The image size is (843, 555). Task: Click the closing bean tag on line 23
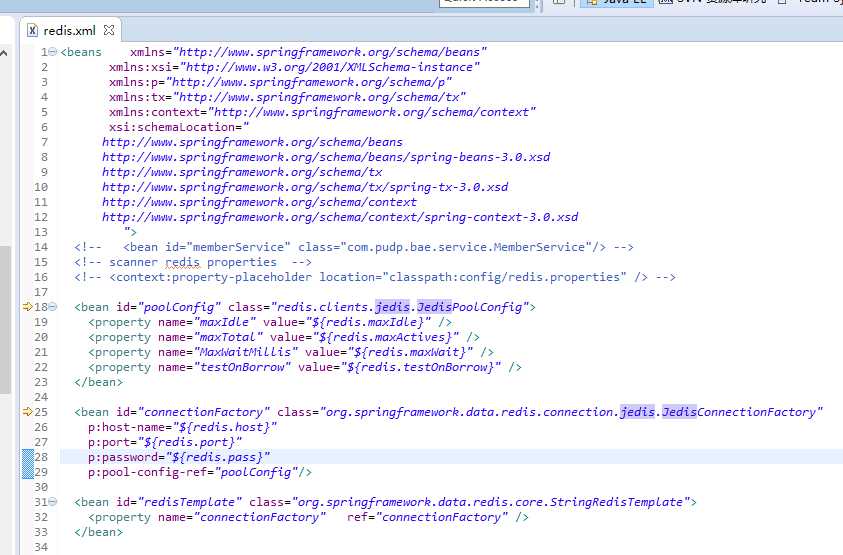pos(98,382)
